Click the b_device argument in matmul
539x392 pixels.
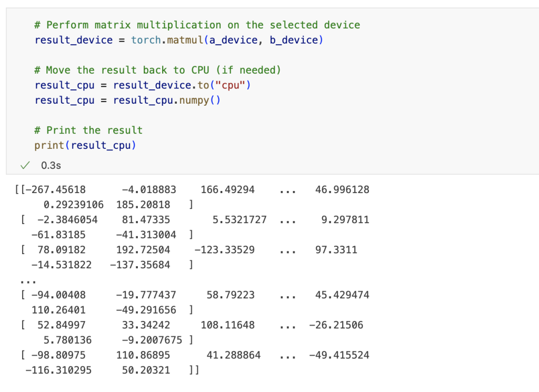pos(294,40)
